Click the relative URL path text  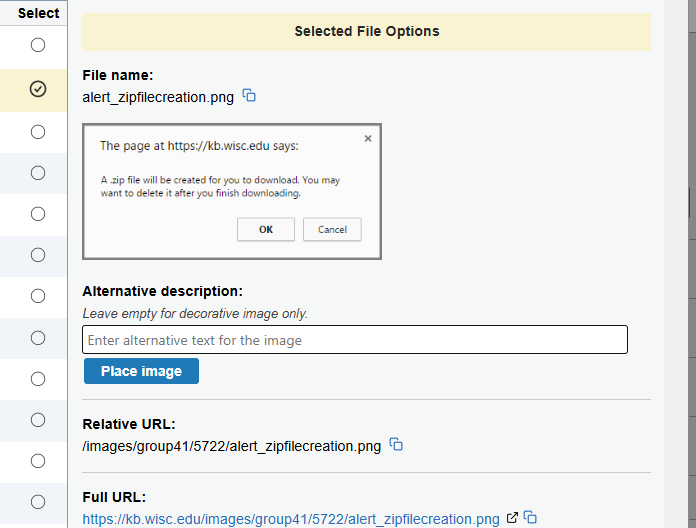point(231,446)
